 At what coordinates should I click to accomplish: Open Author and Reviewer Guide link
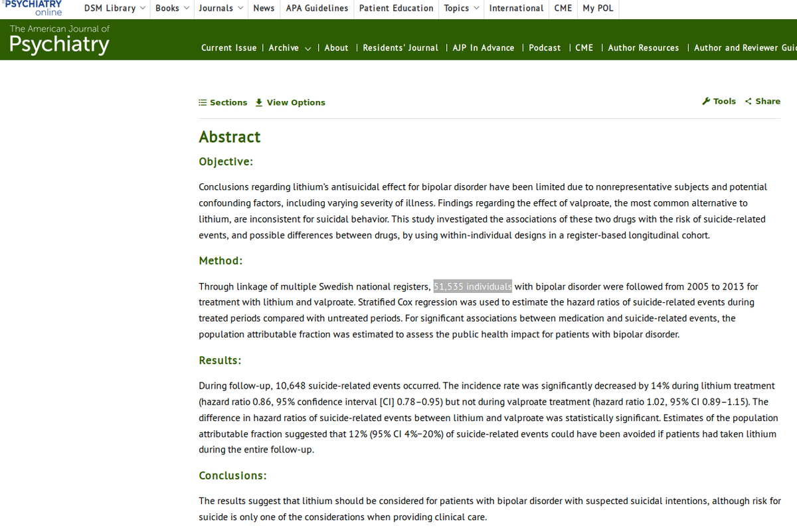point(745,48)
